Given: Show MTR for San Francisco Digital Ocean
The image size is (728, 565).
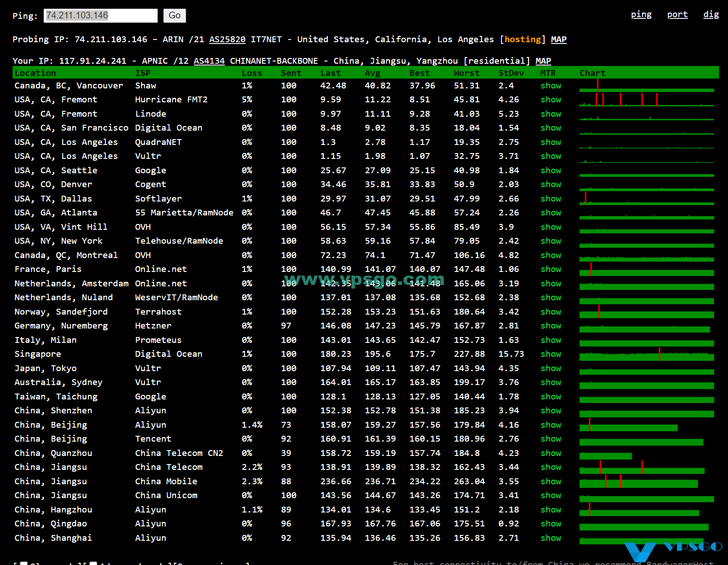Looking at the screenshot, I should click(551, 128).
